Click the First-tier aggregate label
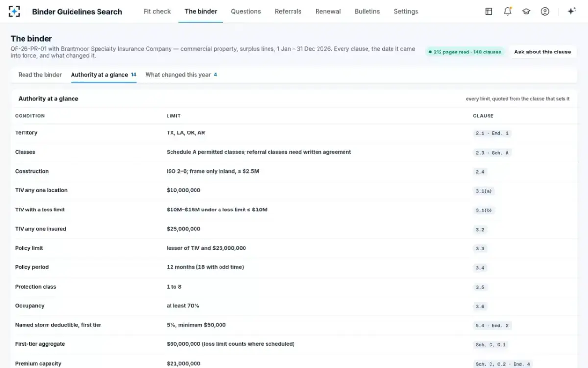The width and height of the screenshot is (588, 368). pos(40,344)
